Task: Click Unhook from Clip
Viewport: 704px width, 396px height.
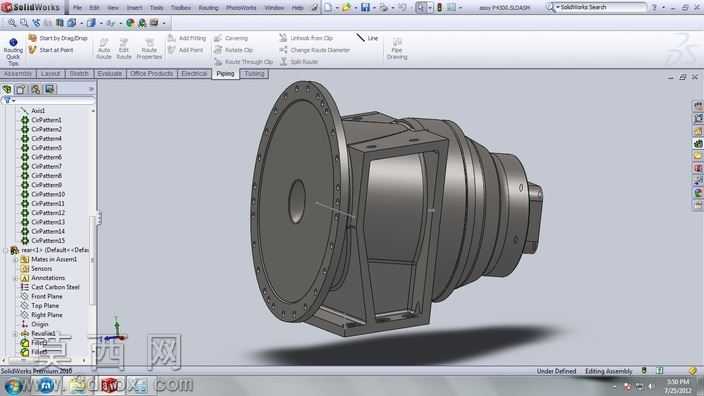Action: (306, 38)
